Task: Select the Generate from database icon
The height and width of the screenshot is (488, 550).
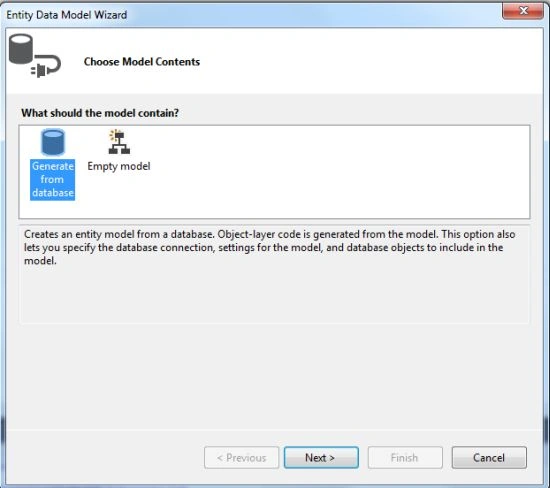Action: [x=53, y=142]
